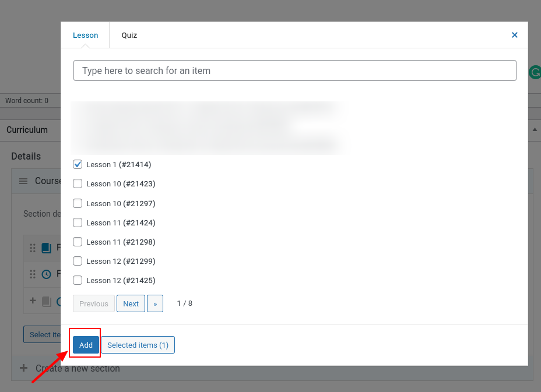Switch to the Quiz tab

129,35
